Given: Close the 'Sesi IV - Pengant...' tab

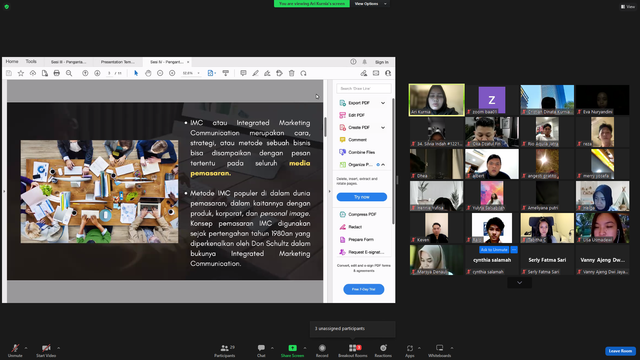Looking at the screenshot, I should (x=188, y=62).
